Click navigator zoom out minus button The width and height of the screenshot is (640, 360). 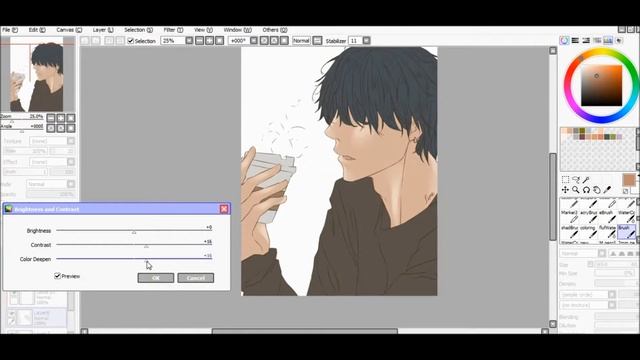(51, 118)
